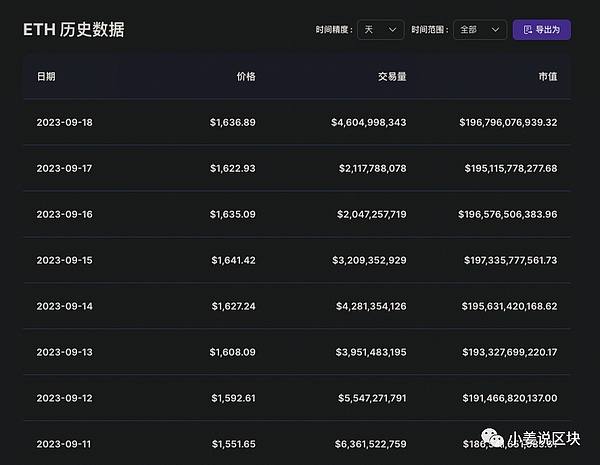Click the price $1,608.09 cell

click(233, 352)
